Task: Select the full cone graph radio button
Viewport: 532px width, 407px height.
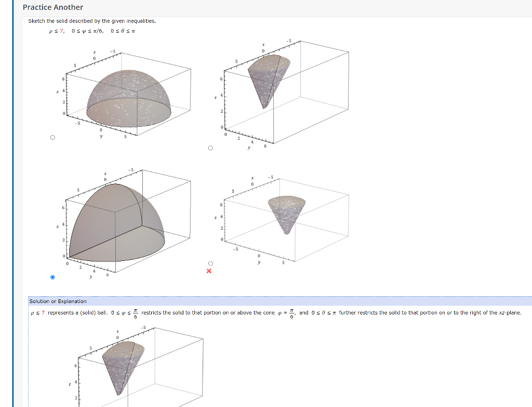Action: click(210, 264)
